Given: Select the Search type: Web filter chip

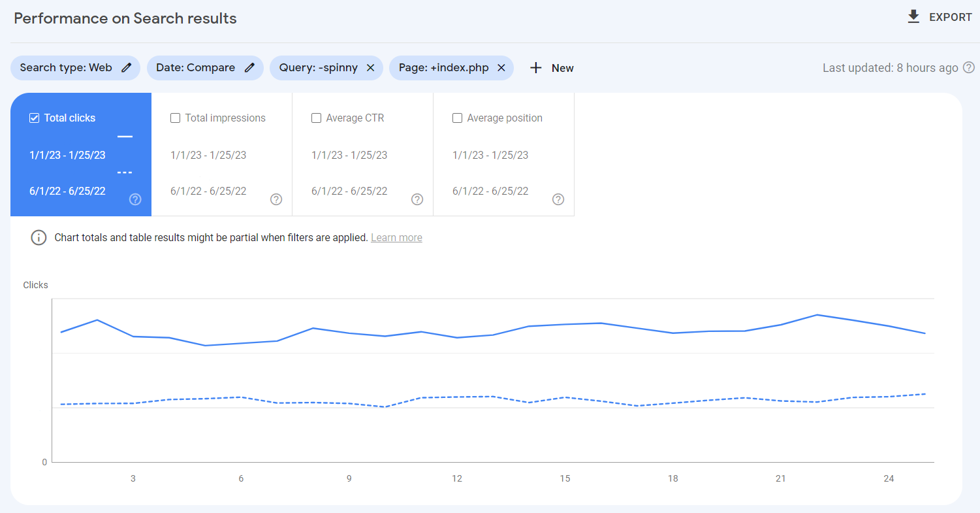Looking at the screenshot, I should [x=75, y=68].
